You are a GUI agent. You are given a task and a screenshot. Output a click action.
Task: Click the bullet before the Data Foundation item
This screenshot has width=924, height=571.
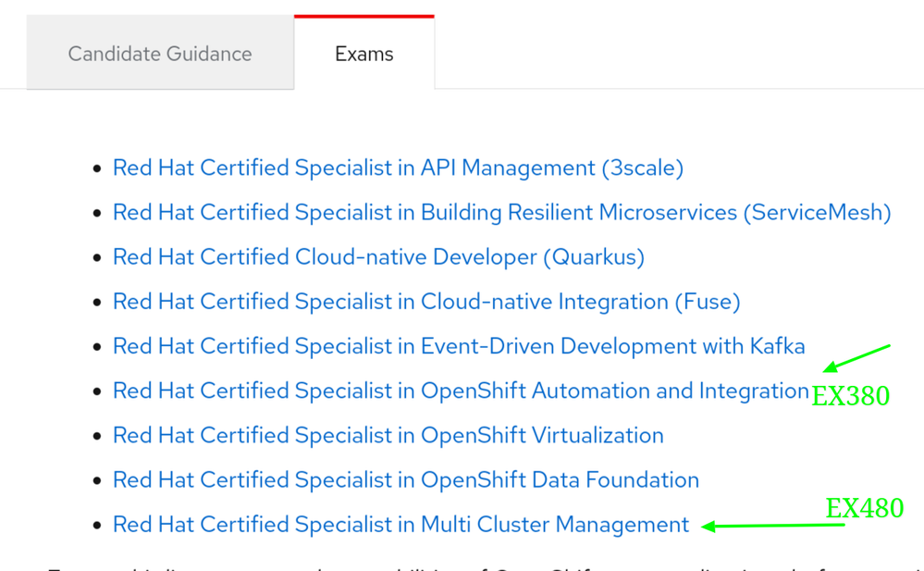pyautogui.click(x=97, y=481)
